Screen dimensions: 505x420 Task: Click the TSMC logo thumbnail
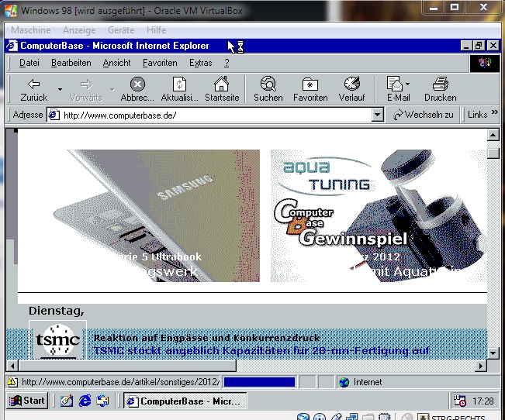tap(58, 340)
